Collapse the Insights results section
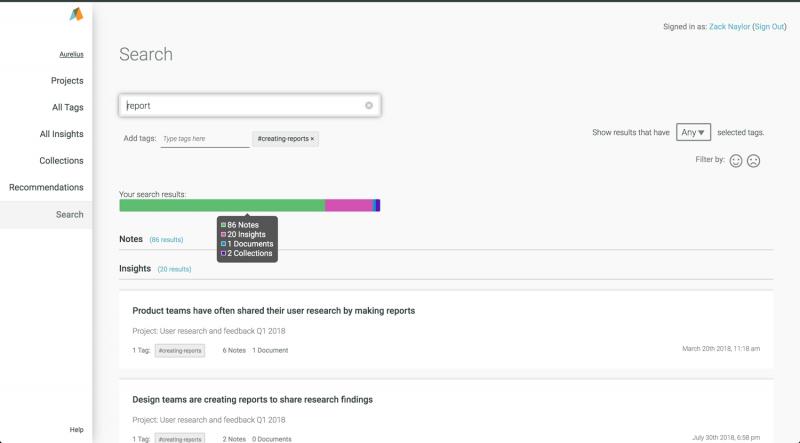This screenshot has height=443, width=800. point(135,268)
